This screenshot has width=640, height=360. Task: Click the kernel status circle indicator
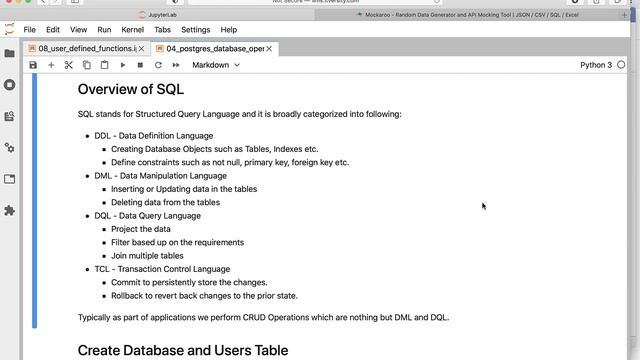[x=621, y=65]
